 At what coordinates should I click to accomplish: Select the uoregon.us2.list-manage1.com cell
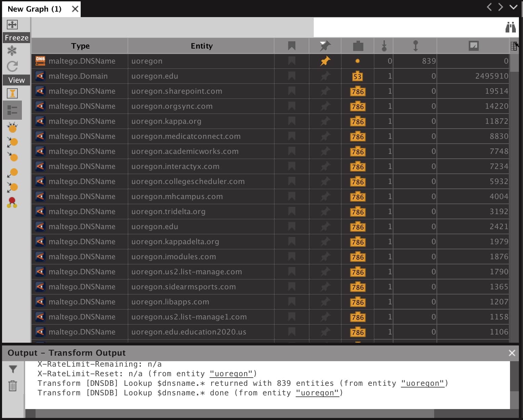click(x=201, y=317)
